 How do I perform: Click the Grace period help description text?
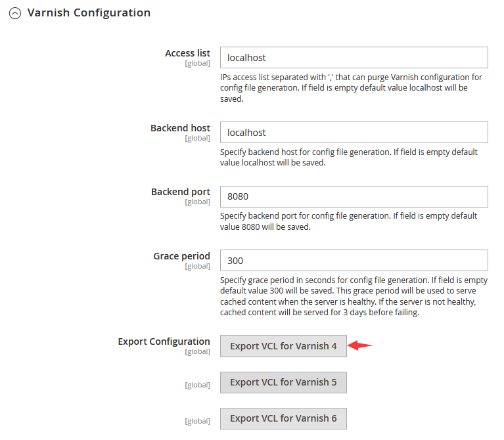[354, 296]
